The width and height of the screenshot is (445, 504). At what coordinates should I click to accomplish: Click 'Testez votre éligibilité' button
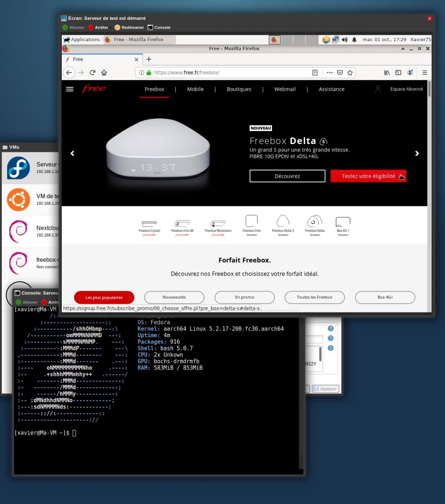(x=368, y=176)
